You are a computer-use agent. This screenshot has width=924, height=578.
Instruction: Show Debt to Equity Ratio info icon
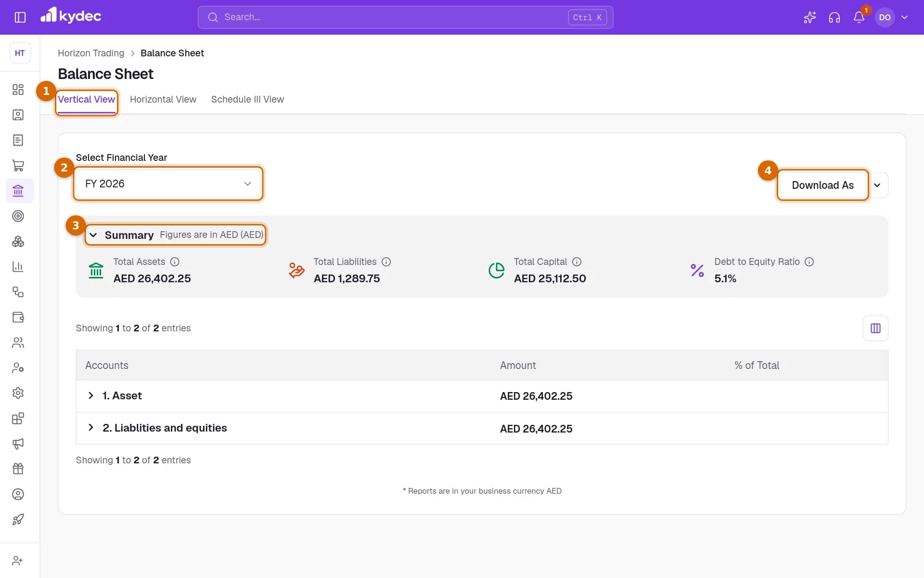809,262
